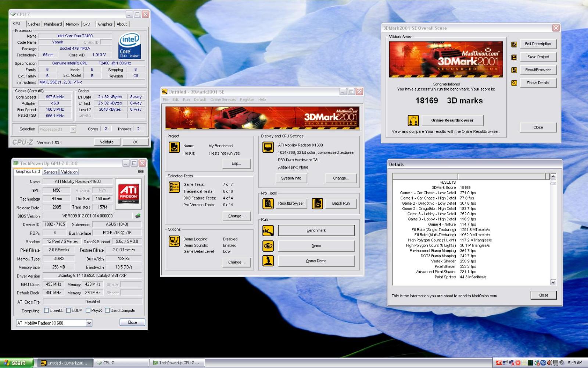Open the SPD tab in CPU-Z
Image resolution: width=588 pixels, height=368 pixels.
point(87,24)
